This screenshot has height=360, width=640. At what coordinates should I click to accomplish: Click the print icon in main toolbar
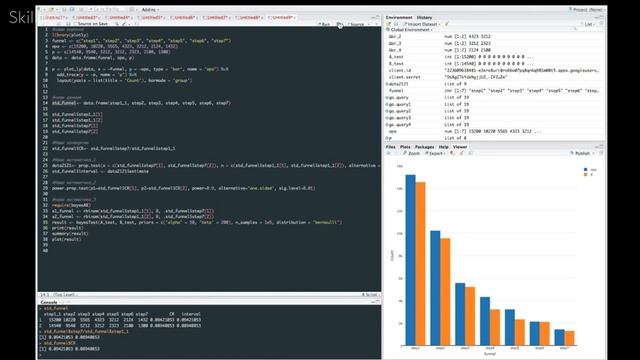click(x=82, y=9)
